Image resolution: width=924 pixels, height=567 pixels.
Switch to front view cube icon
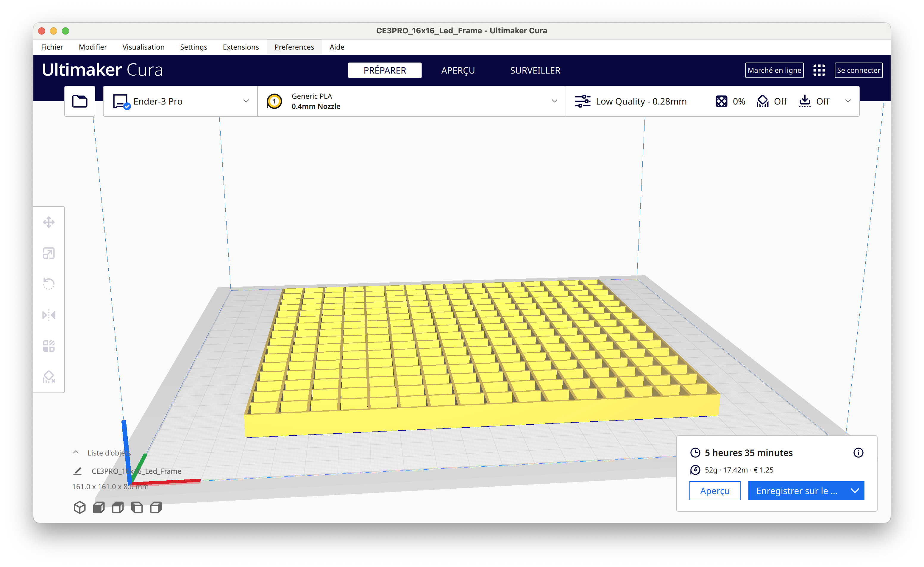(99, 507)
